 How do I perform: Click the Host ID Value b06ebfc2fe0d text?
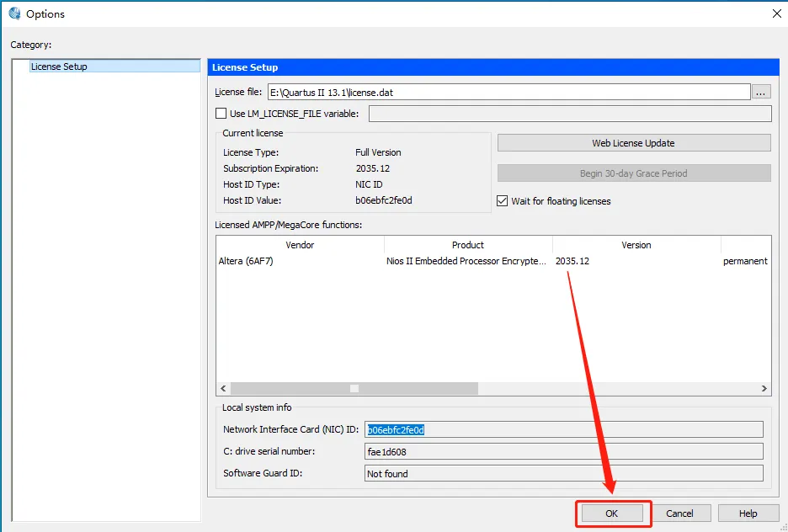pyautogui.click(x=383, y=200)
